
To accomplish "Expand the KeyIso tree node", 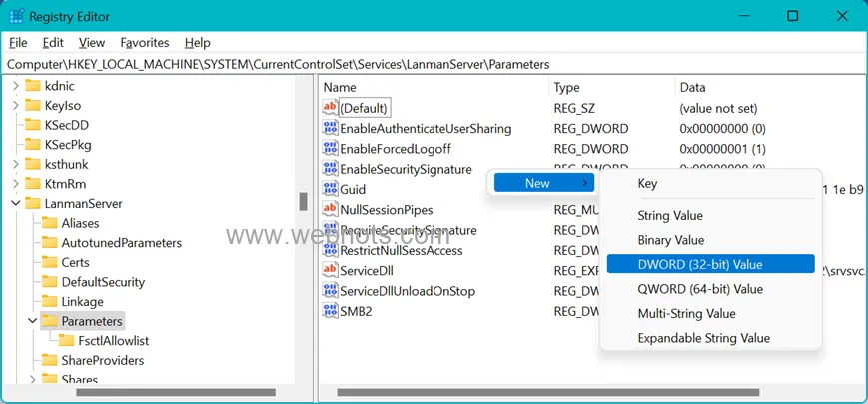I will (x=16, y=105).
